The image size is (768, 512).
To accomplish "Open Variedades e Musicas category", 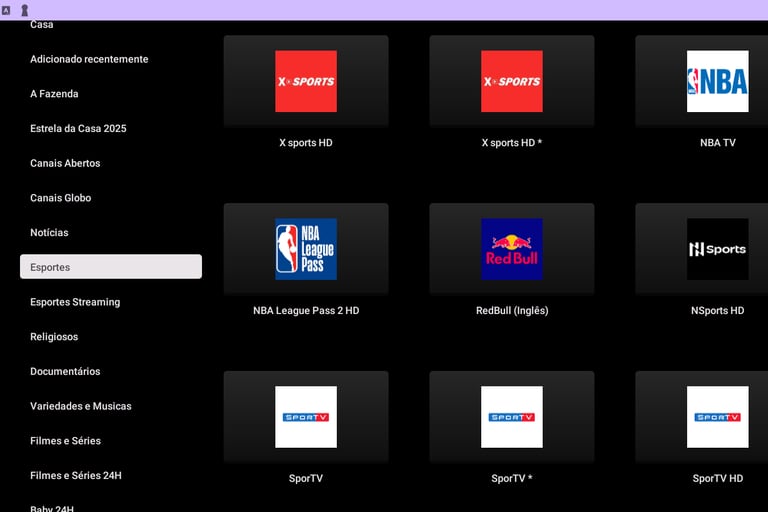I will (x=81, y=406).
